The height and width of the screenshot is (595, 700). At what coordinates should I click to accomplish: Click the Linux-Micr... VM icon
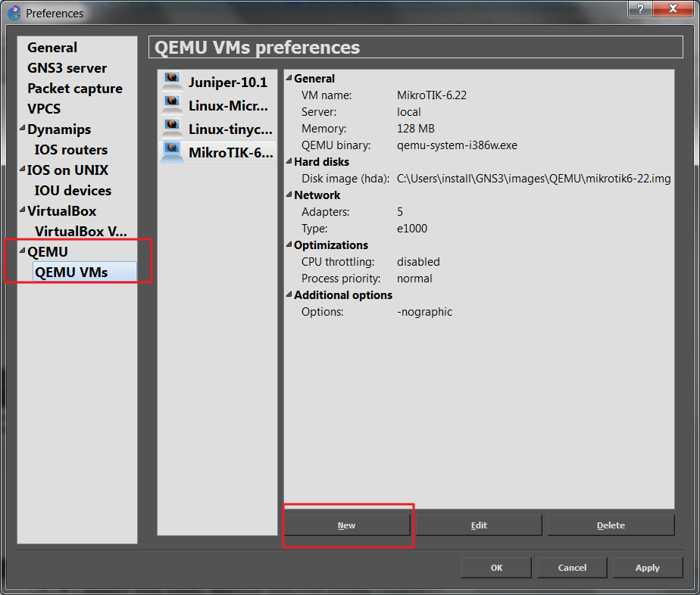pyautogui.click(x=172, y=104)
